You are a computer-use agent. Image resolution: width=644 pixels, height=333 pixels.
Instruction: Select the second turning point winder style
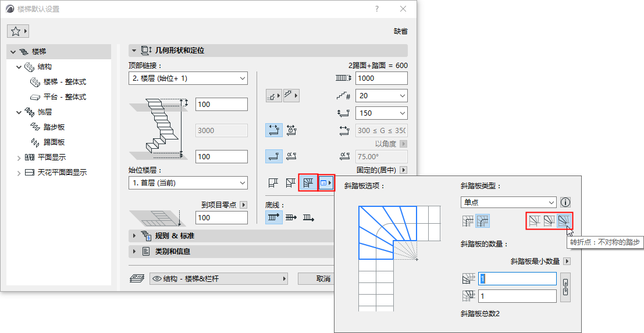pos(549,222)
